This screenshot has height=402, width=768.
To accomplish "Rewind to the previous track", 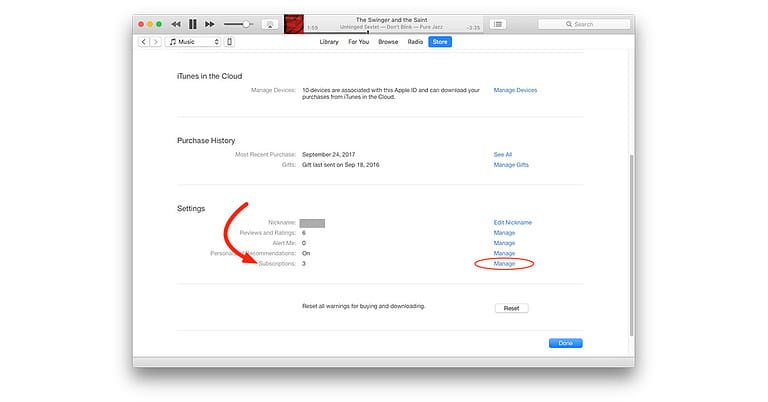I will [x=176, y=24].
